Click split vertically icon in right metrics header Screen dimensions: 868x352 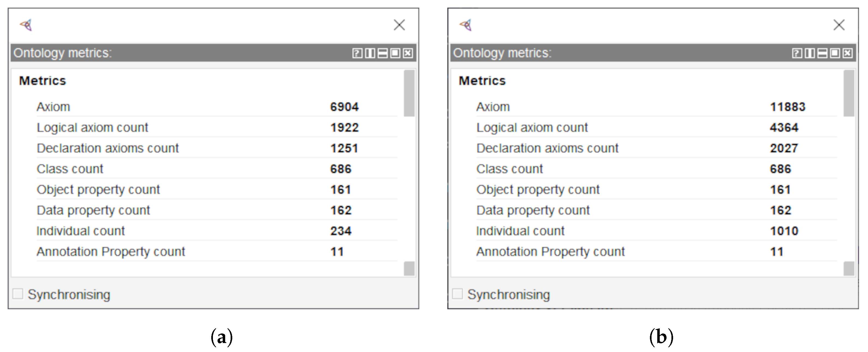pos(810,53)
